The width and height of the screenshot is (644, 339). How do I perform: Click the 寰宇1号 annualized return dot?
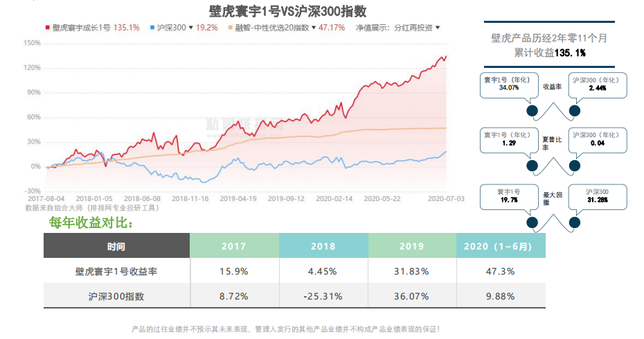(x=533, y=112)
